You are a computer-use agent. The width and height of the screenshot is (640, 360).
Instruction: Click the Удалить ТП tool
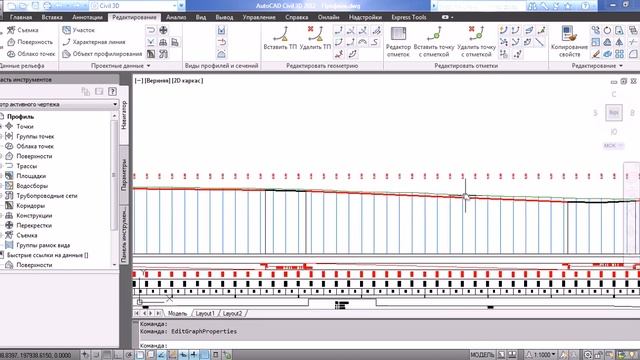[x=315, y=38]
